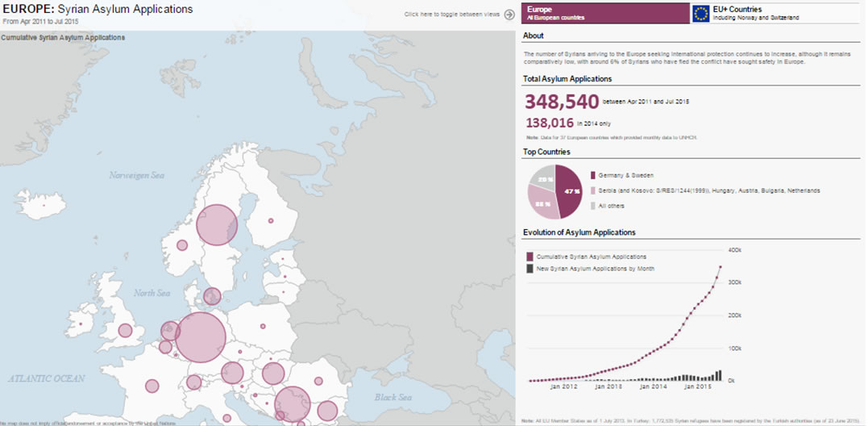Click the Germany & Sweden legend swatch
This screenshot has height=426, width=868.
coord(594,175)
